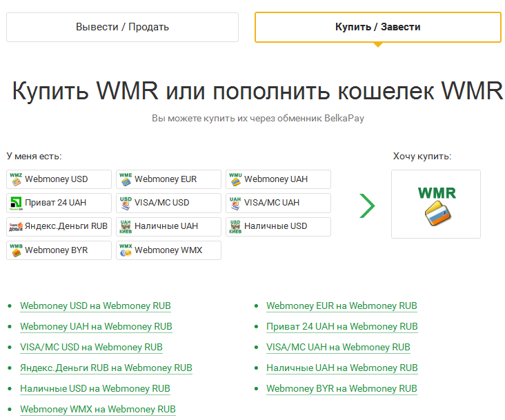Choose Webmoney EUR label as source currency
This screenshot has width=505, height=420.
(x=166, y=179)
